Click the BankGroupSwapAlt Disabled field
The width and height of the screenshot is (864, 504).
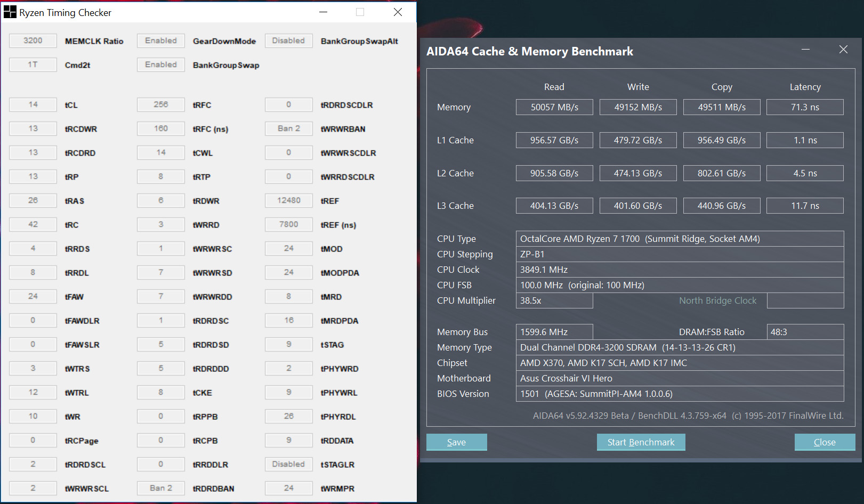[289, 40]
